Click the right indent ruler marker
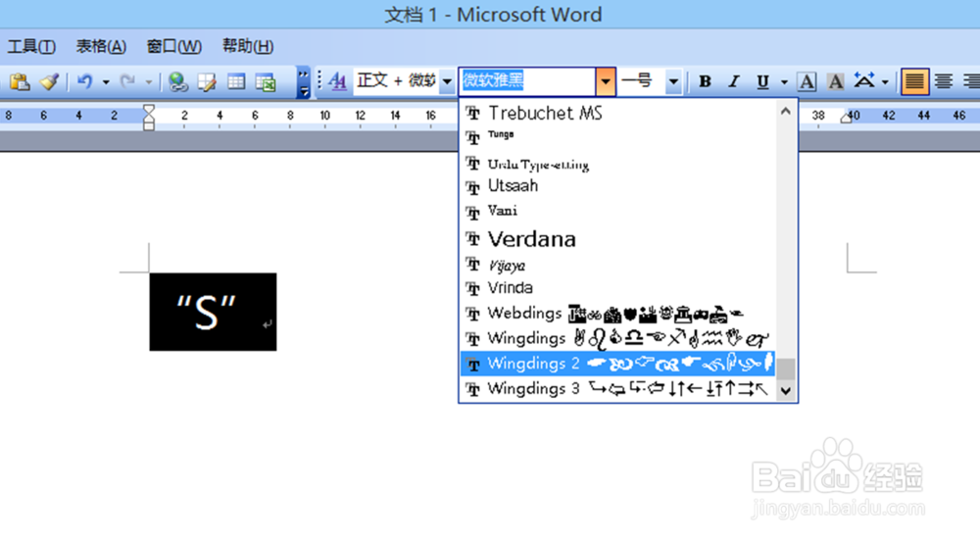Viewport: 980px width, 542px height. (x=846, y=119)
